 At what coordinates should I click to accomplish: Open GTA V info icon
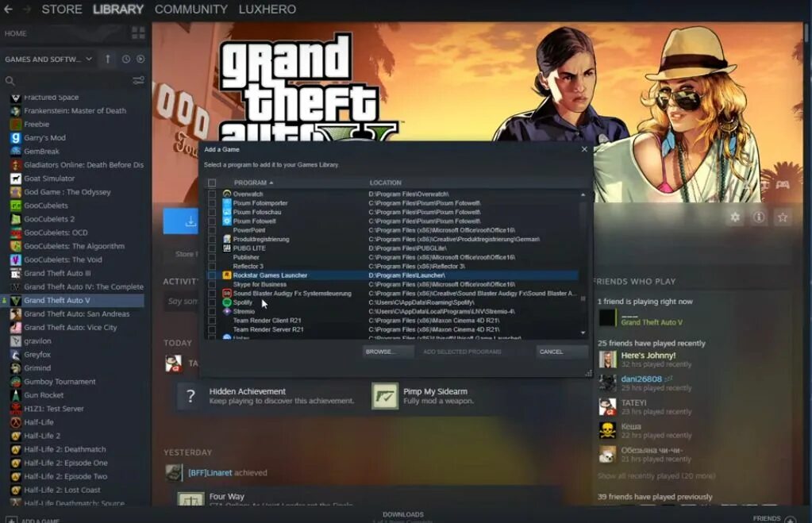759,217
